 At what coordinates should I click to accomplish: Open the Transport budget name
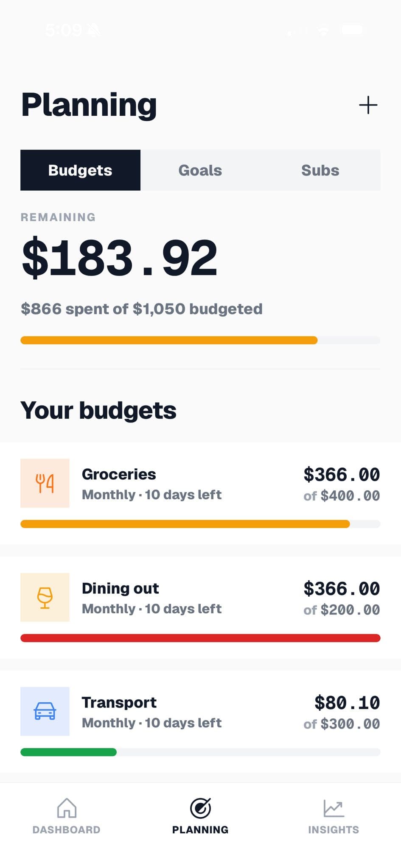(119, 702)
